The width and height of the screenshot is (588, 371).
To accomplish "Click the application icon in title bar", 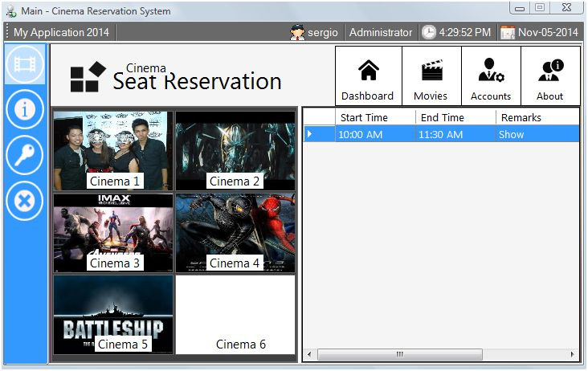I will pos(11,11).
